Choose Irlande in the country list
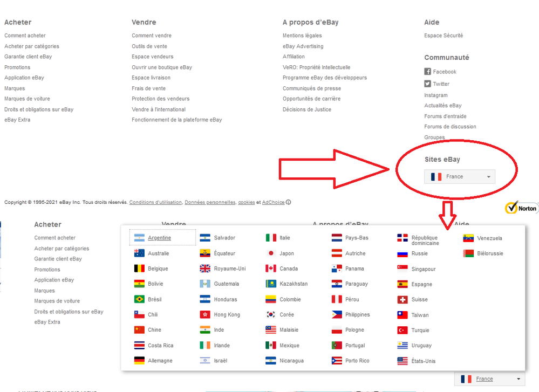539x392 pixels. coord(222,345)
